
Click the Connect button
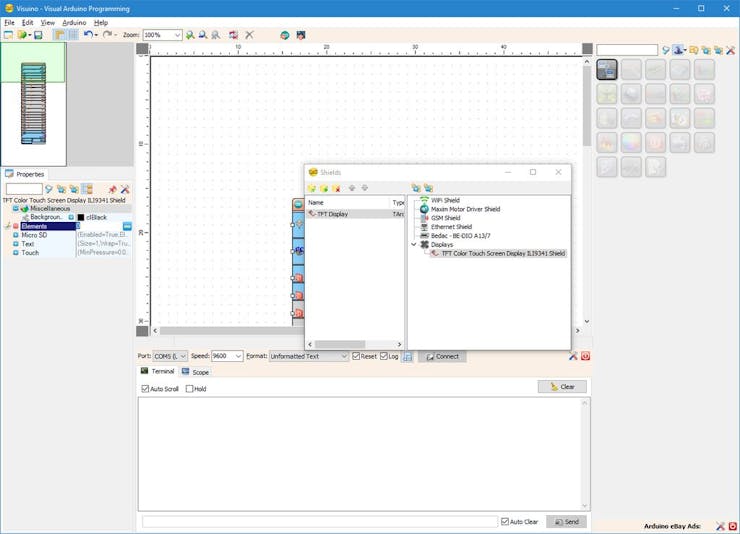pos(442,357)
